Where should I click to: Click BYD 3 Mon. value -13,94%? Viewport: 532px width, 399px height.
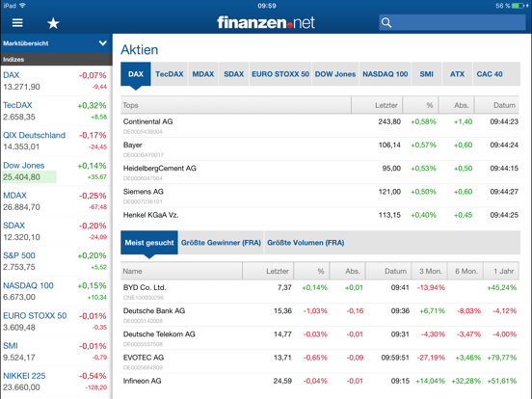[431, 288]
